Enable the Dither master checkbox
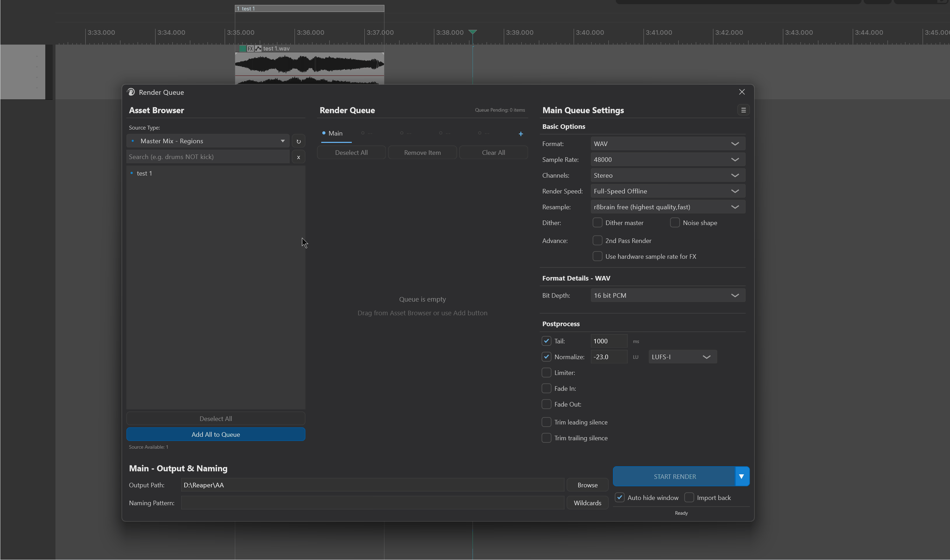950x560 pixels. (597, 223)
